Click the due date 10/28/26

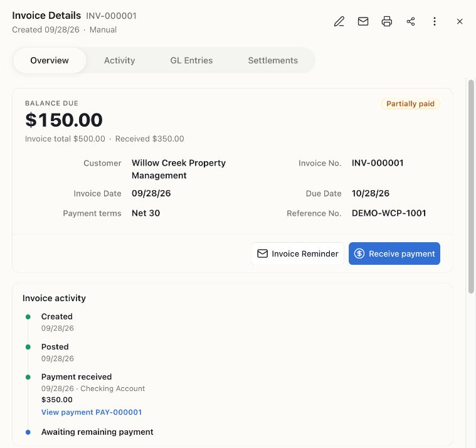click(x=371, y=193)
